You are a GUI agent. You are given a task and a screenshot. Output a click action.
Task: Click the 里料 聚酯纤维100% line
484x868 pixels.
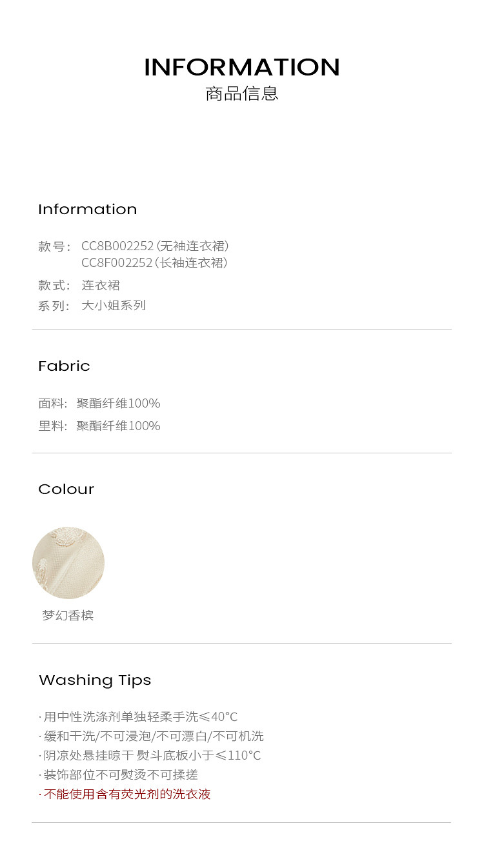99,426
